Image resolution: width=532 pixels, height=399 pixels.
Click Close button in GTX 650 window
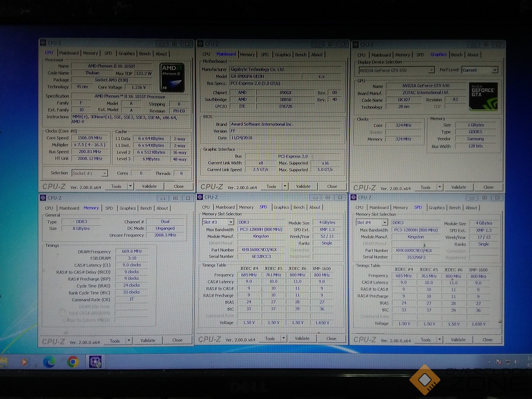[488, 187]
